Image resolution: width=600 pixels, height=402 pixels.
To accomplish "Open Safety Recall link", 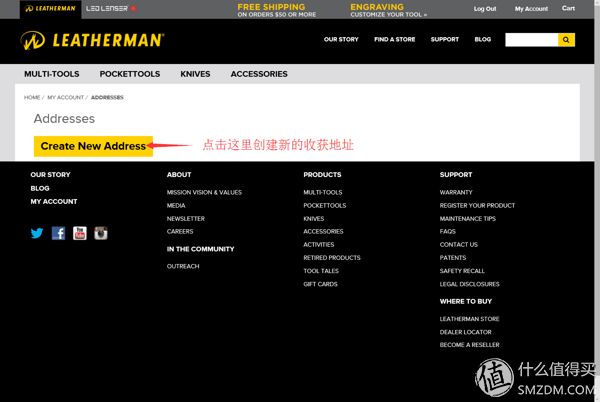I will click(x=462, y=271).
